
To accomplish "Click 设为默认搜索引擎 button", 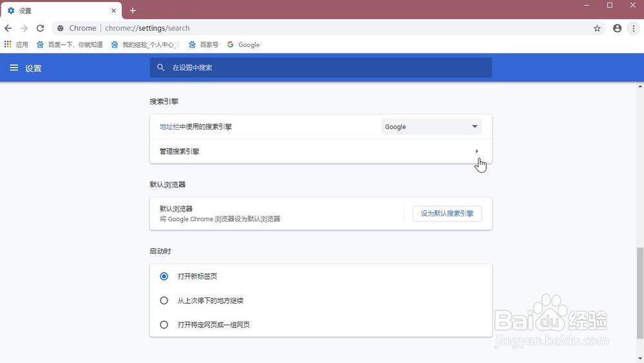I will point(447,214).
